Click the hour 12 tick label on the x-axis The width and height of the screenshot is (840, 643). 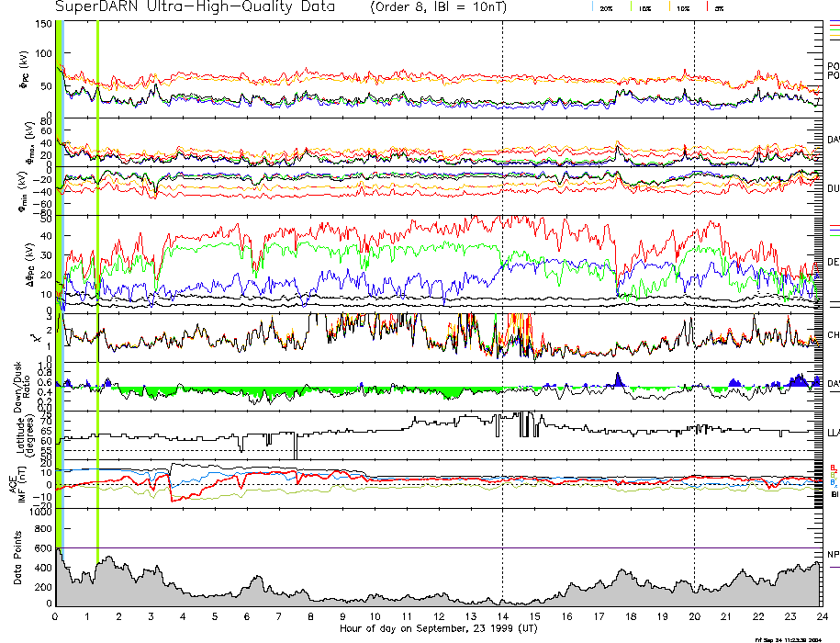tap(439, 616)
